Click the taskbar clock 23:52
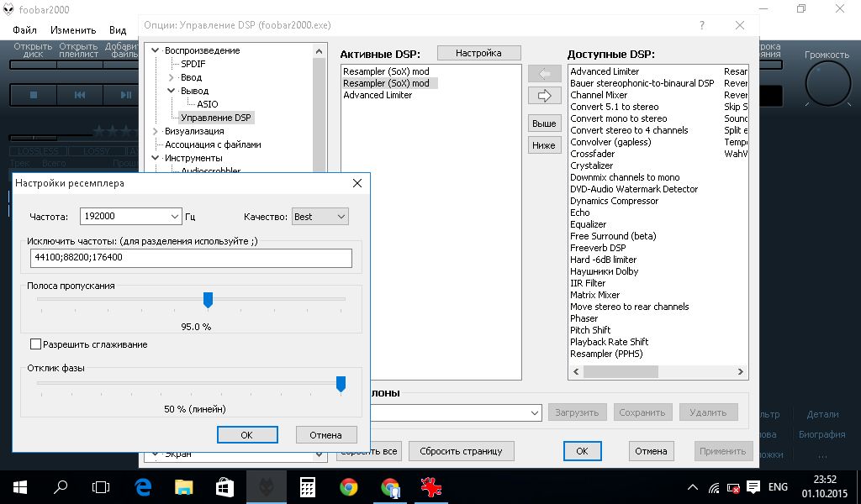Viewport: 861px width, 504px height. (824, 480)
